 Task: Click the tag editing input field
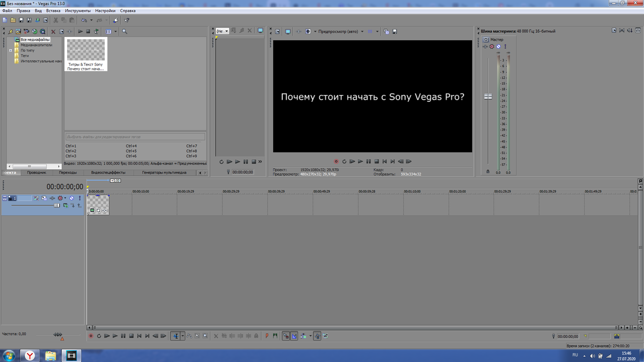(135, 137)
